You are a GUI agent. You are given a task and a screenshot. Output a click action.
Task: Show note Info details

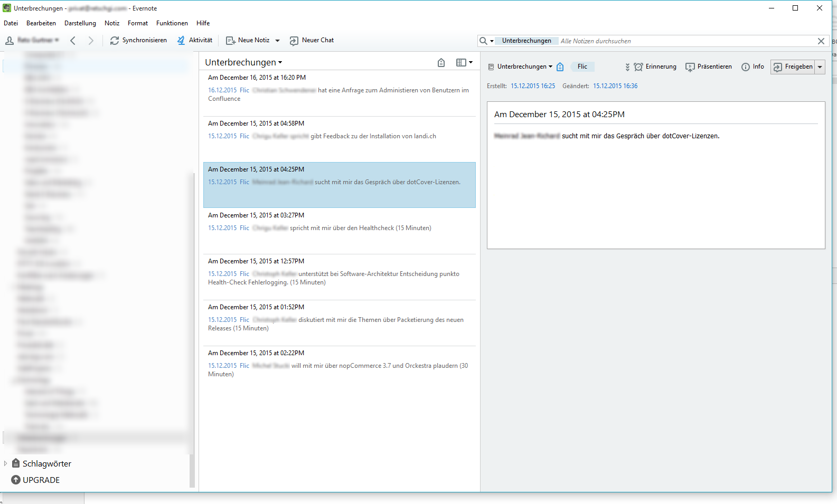click(x=753, y=67)
